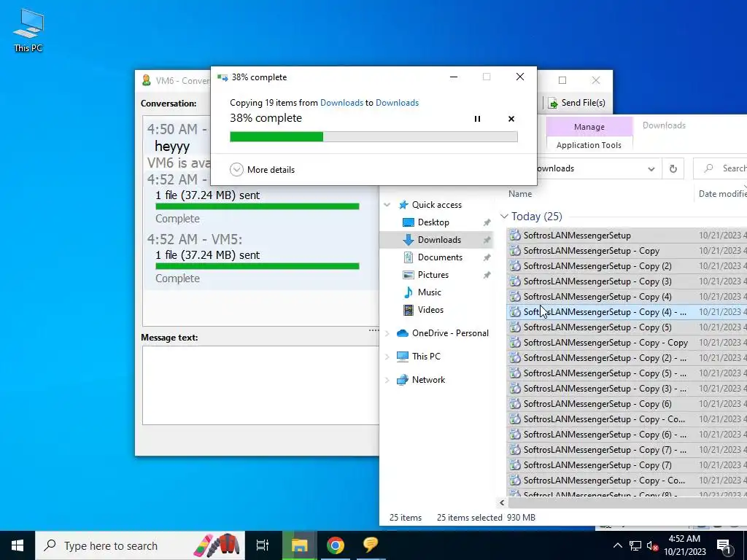
Task: Open Google Chrome from taskbar
Action: click(x=336, y=545)
